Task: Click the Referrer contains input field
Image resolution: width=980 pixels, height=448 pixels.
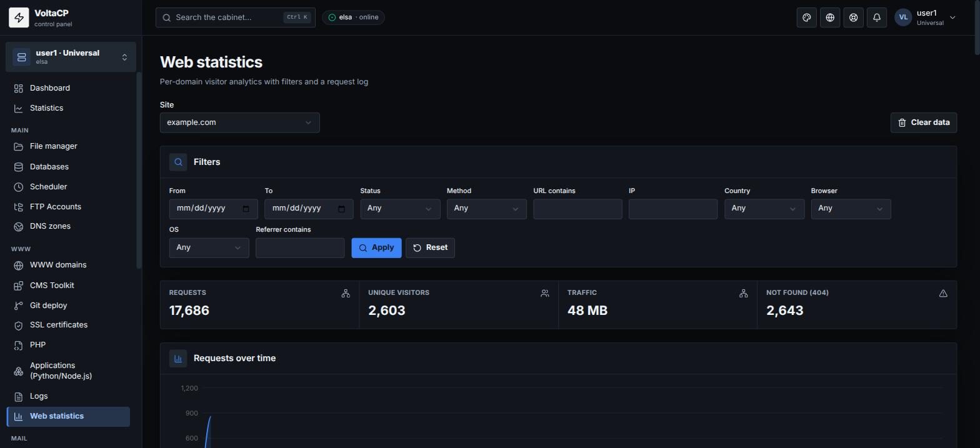Action: 300,247
